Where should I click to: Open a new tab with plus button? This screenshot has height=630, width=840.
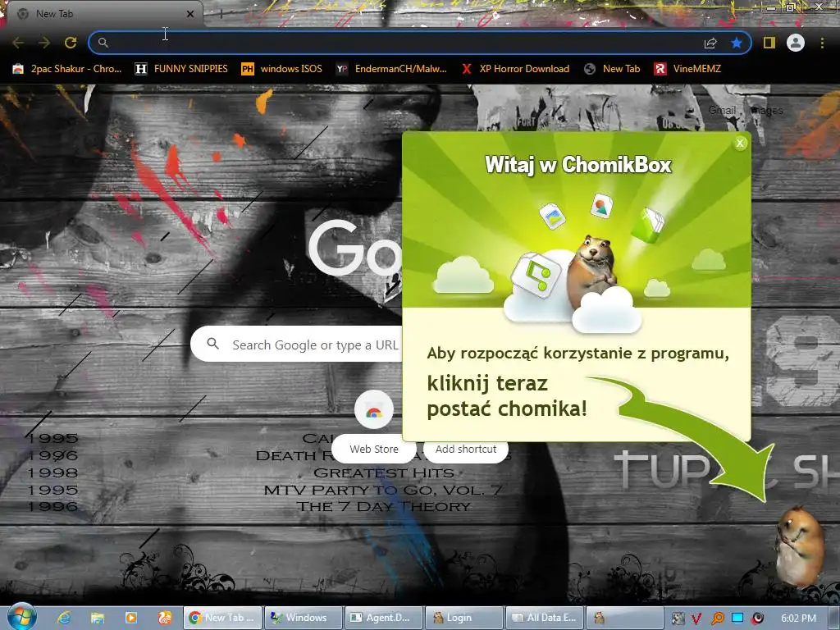[x=221, y=14]
